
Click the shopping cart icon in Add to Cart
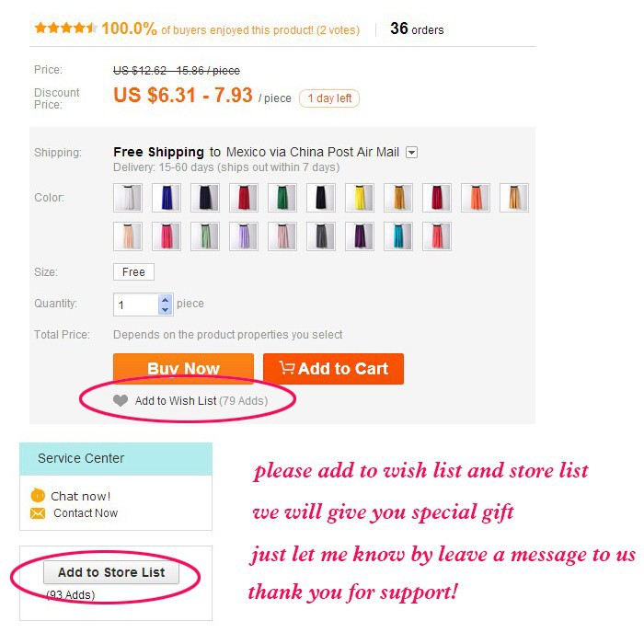(287, 367)
